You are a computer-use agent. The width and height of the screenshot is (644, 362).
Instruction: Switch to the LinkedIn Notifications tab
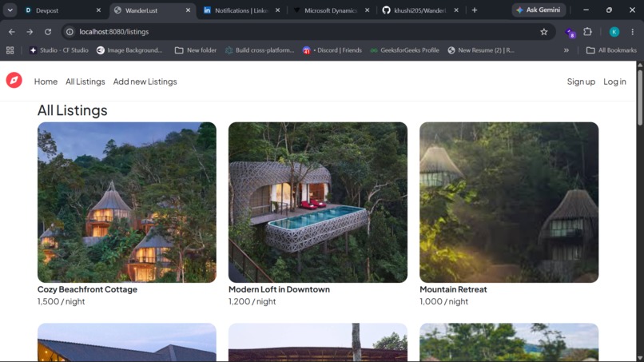tap(242, 10)
